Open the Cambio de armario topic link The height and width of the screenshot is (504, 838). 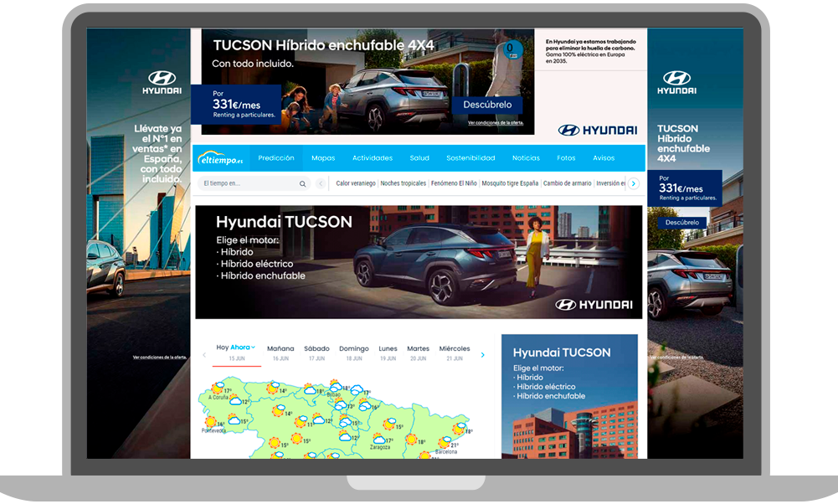[567, 183]
